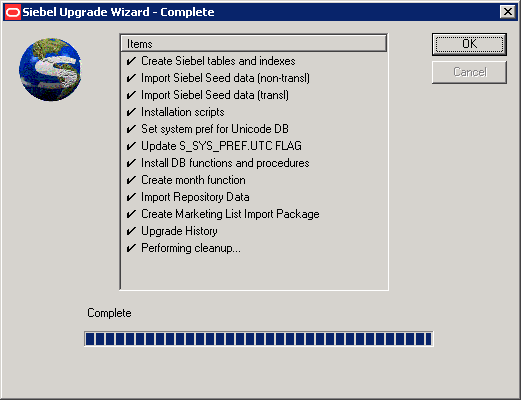Click the completed blue progress bar
Viewport: 521px width, 400px height.
click(259, 339)
